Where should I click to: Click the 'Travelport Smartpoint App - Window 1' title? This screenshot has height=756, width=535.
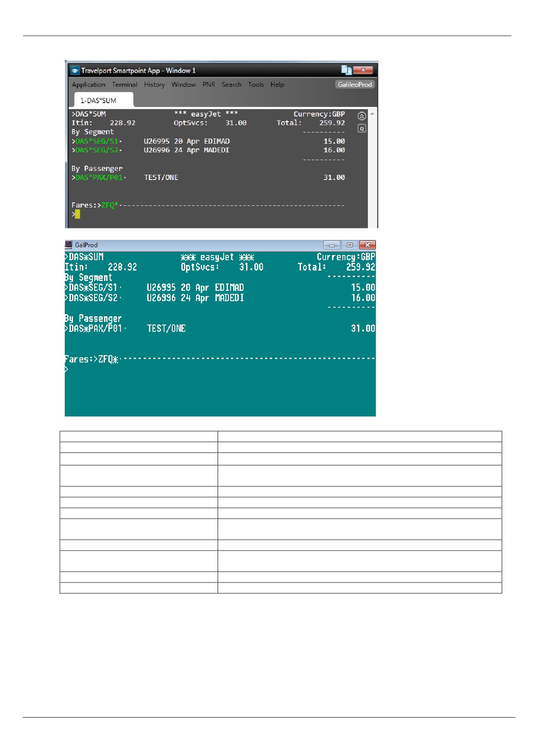coord(138,70)
